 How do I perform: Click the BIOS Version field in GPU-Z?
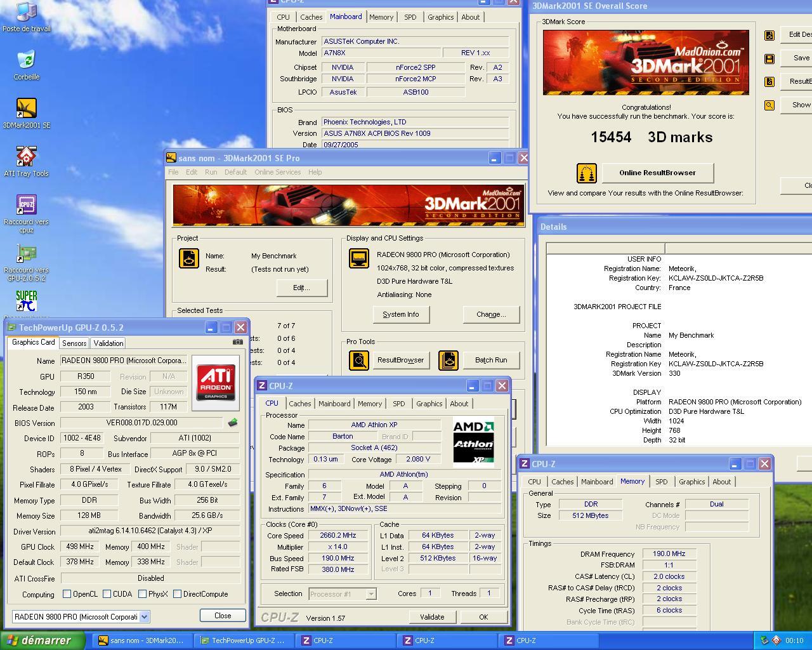(x=141, y=423)
